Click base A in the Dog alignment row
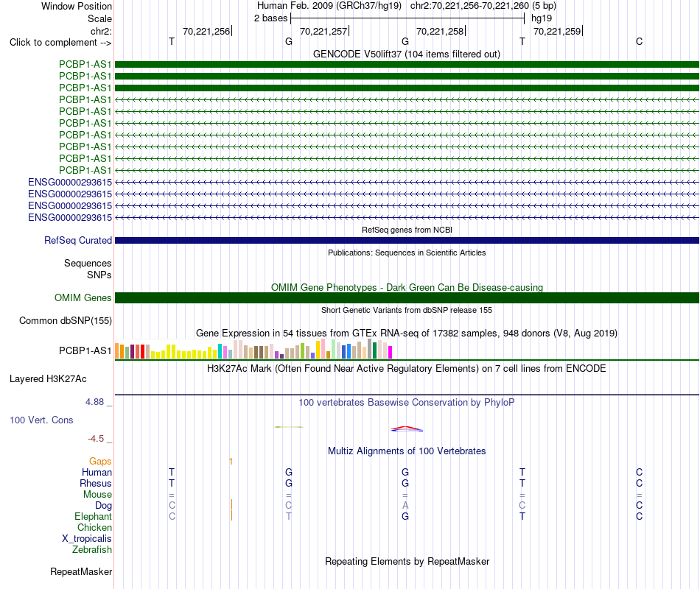 pos(405,505)
